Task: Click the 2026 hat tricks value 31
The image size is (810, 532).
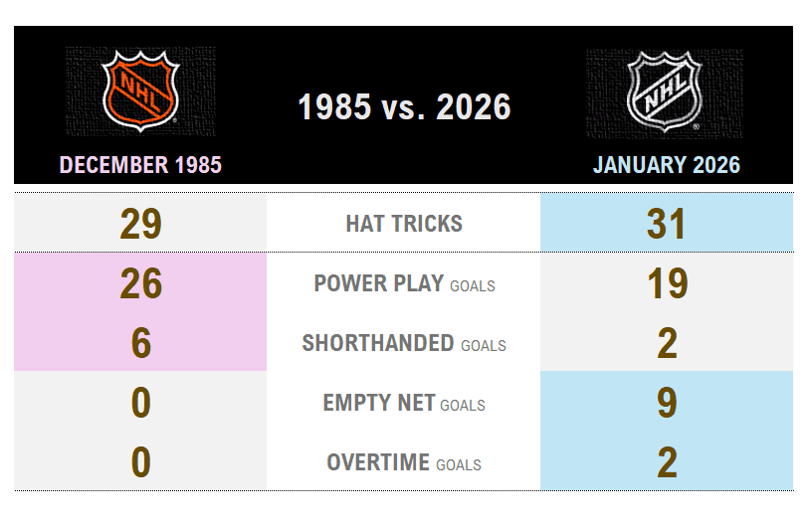Action: point(667,224)
